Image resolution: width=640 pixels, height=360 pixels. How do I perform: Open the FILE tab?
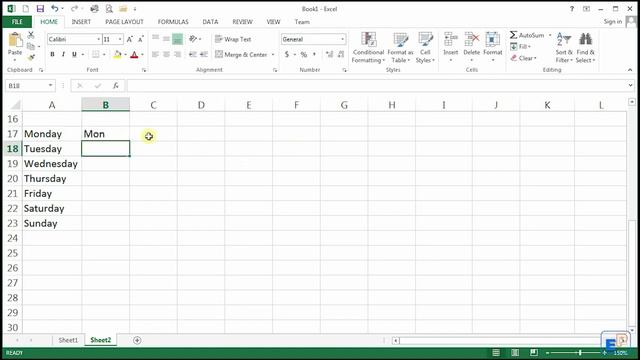(x=17, y=22)
